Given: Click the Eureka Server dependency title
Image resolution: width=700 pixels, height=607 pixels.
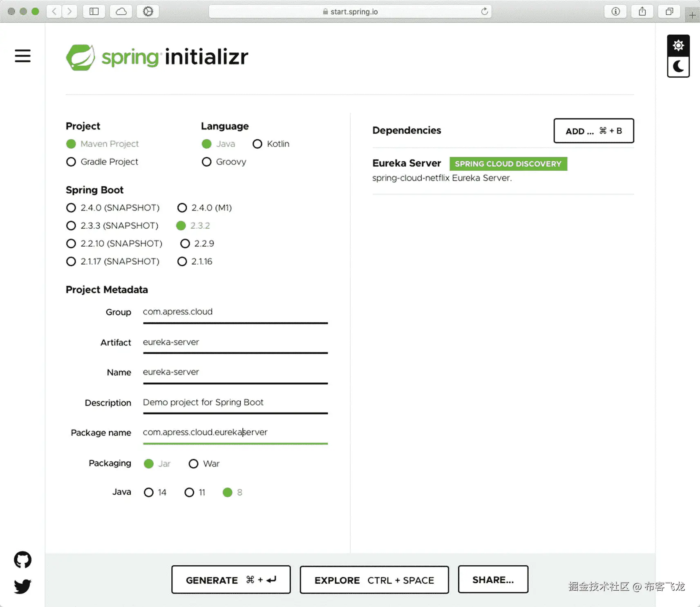Looking at the screenshot, I should click(x=407, y=163).
